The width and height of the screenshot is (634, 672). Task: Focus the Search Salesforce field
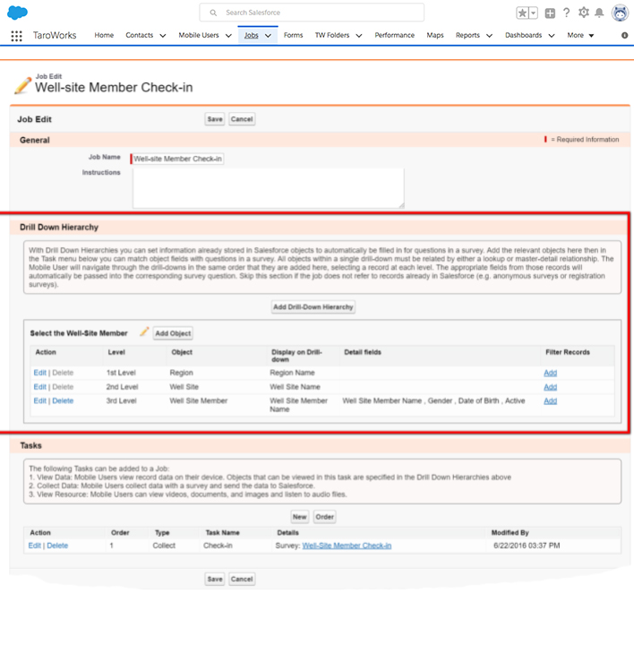pyautogui.click(x=312, y=13)
